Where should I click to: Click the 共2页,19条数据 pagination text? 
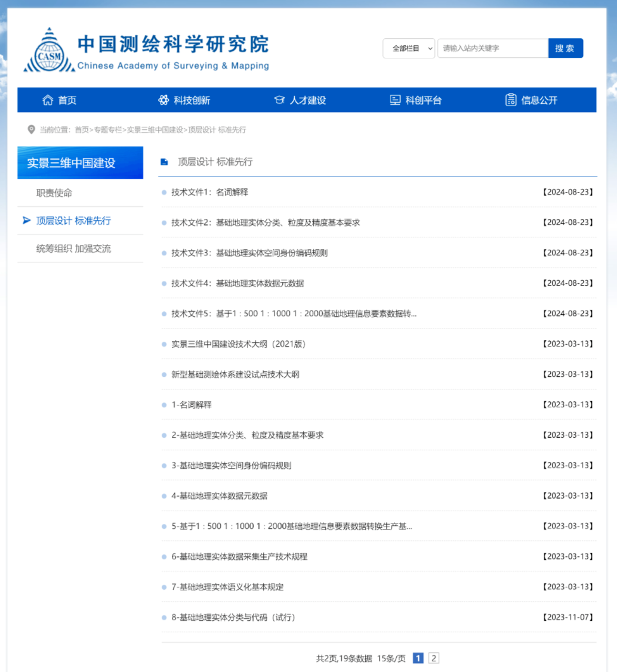(x=344, y=659)
